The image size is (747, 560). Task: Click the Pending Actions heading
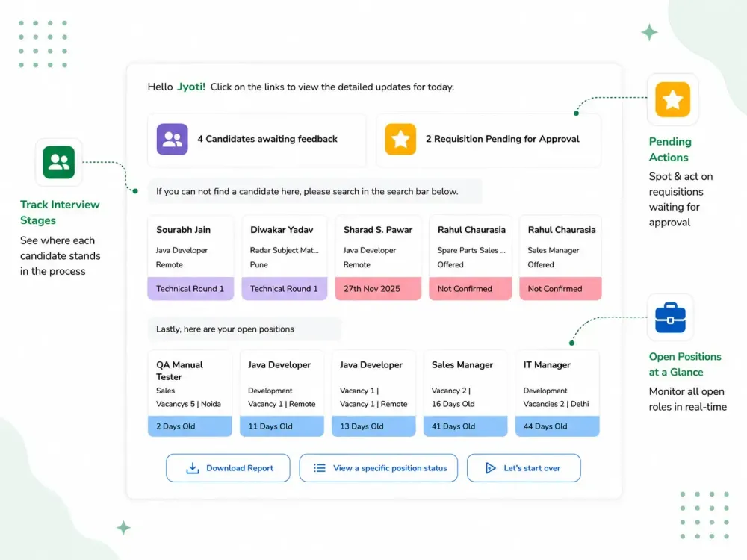point(670,149)
